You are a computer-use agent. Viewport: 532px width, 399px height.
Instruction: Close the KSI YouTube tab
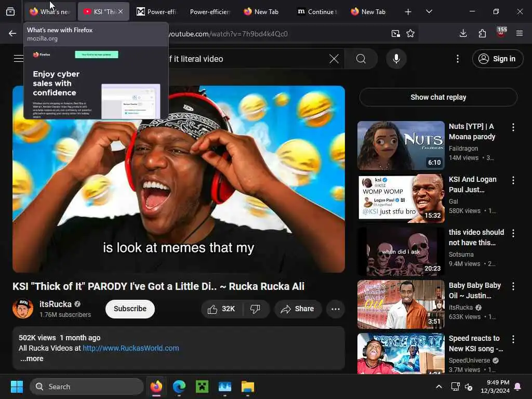(x=121, y=11)
